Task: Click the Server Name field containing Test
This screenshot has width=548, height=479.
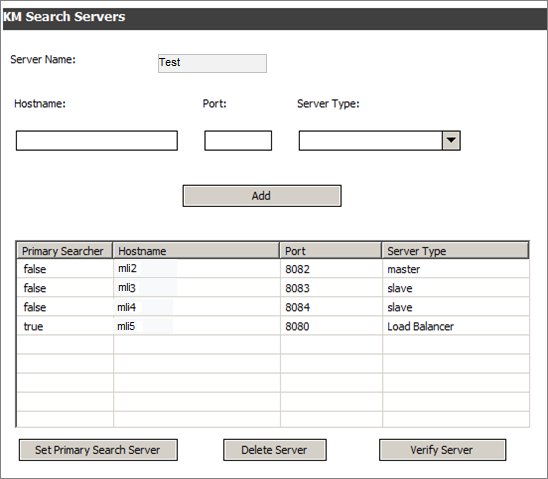Action: 212,63
